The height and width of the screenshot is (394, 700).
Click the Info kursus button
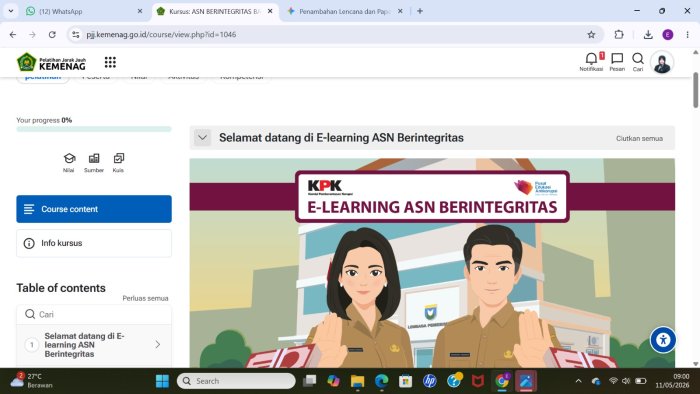coord(94,243)
